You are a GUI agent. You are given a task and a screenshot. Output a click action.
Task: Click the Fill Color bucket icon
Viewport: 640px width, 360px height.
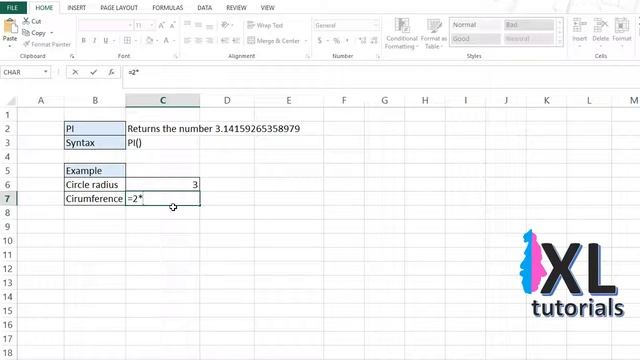click(149, 40)
